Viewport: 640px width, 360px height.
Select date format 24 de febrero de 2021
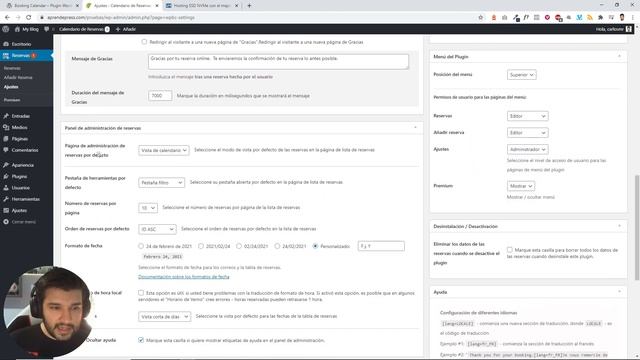click(x=141, y=246)
